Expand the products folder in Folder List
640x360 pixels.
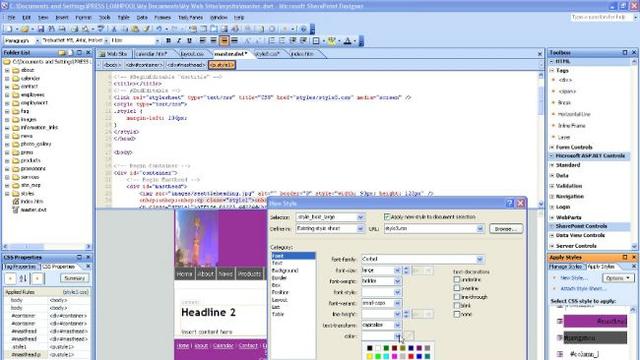tap(7, 160)
